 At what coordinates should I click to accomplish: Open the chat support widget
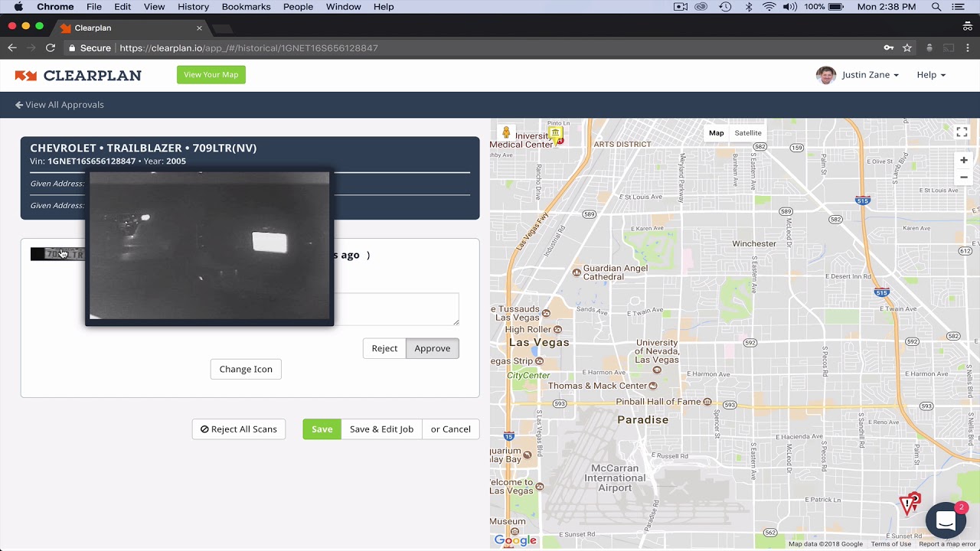coord(946,521)
